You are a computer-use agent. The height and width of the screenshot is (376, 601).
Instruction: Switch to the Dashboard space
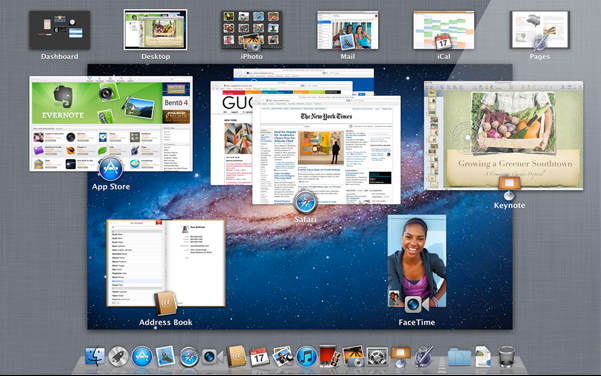(60, 30)
